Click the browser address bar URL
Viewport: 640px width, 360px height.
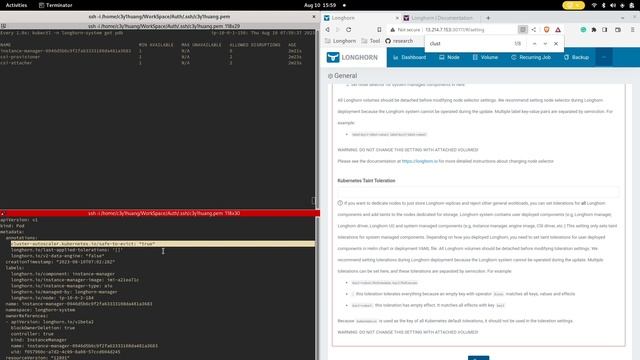tap(455, 30)
